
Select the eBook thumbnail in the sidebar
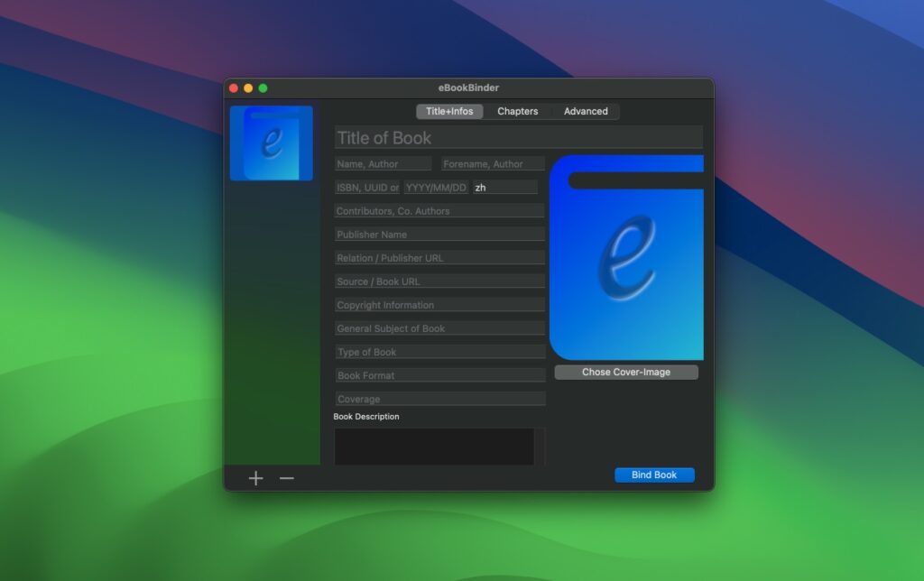click(272, 143)
